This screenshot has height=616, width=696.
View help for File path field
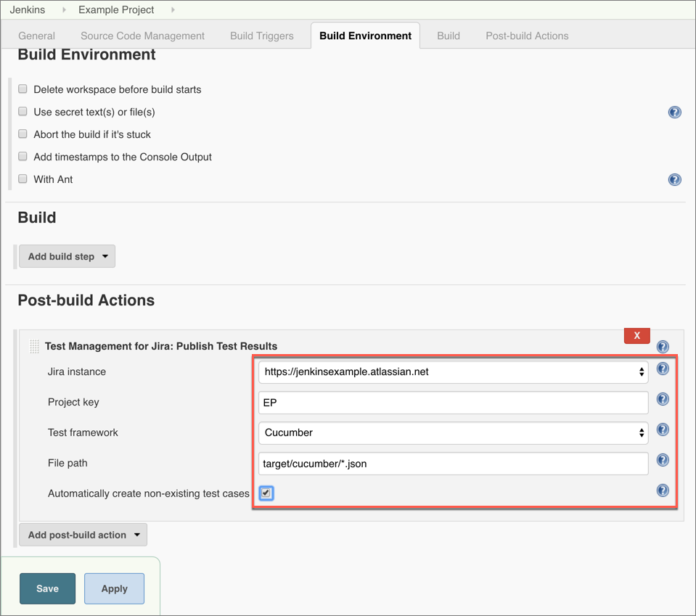[663, 460]
